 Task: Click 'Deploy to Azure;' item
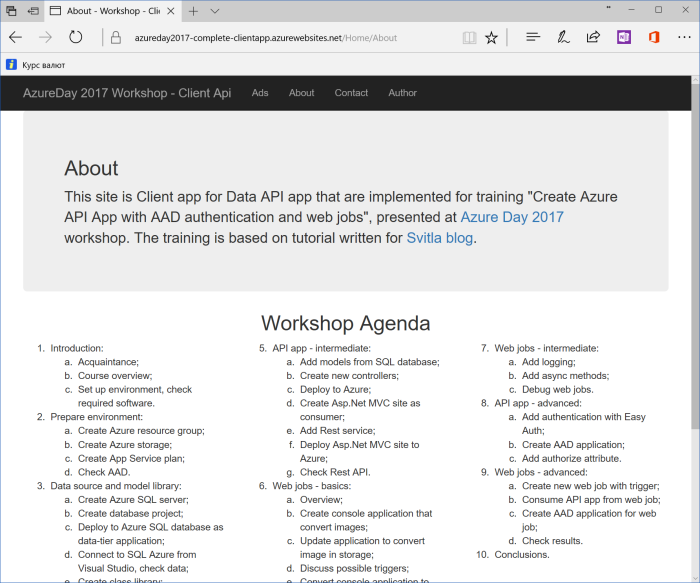tap(335, 389)
